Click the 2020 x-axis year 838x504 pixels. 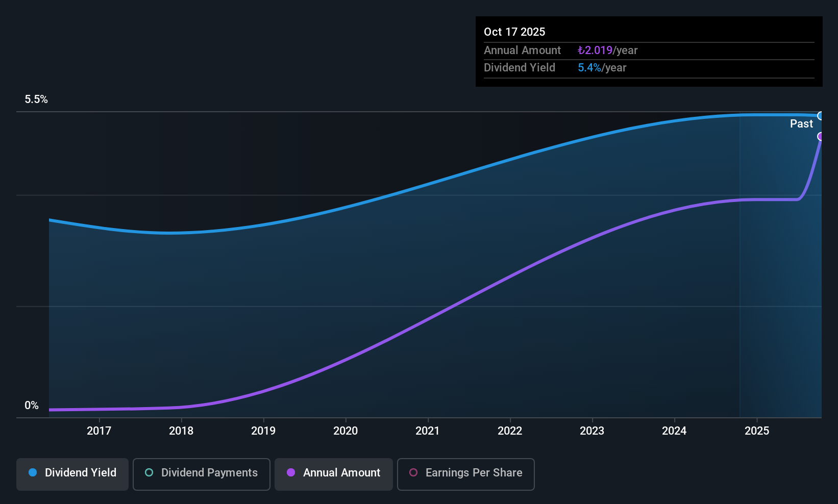[346, 431]
